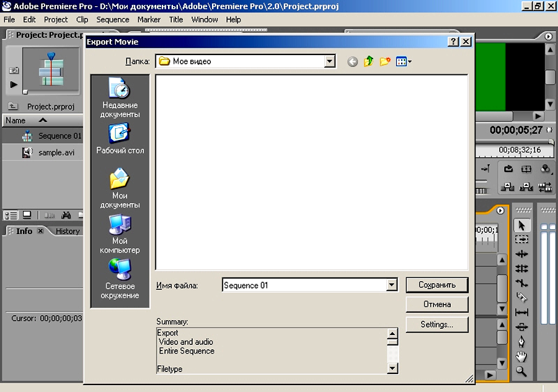Select the Track Select tool
The height and width of the screenshot is (392, 558).
pos(521,240)
